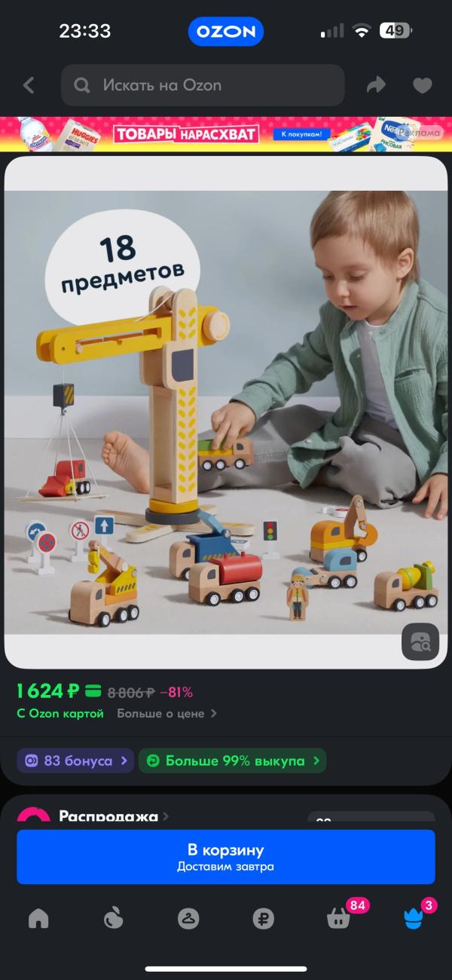Focus the 'Искать на Ozon' search field

203,85
